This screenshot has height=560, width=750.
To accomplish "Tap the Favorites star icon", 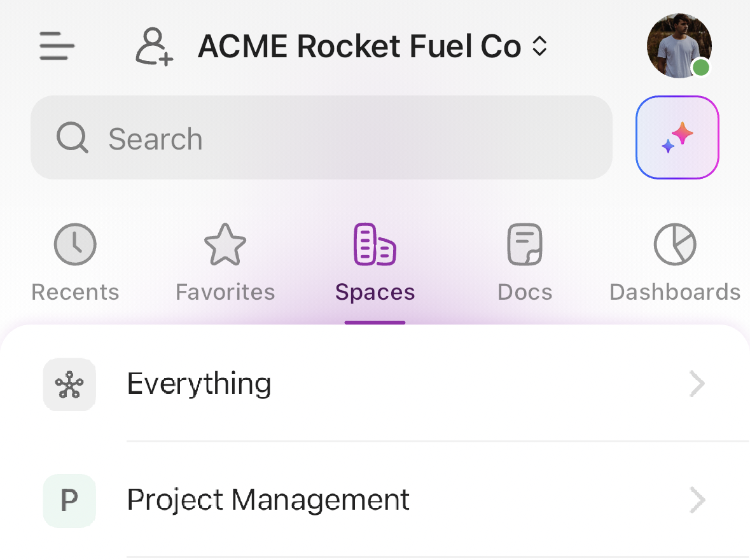I will (x=225, y=244).
